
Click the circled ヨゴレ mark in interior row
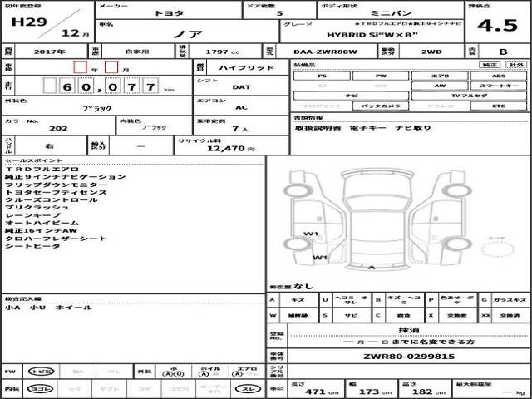(39, 388)
